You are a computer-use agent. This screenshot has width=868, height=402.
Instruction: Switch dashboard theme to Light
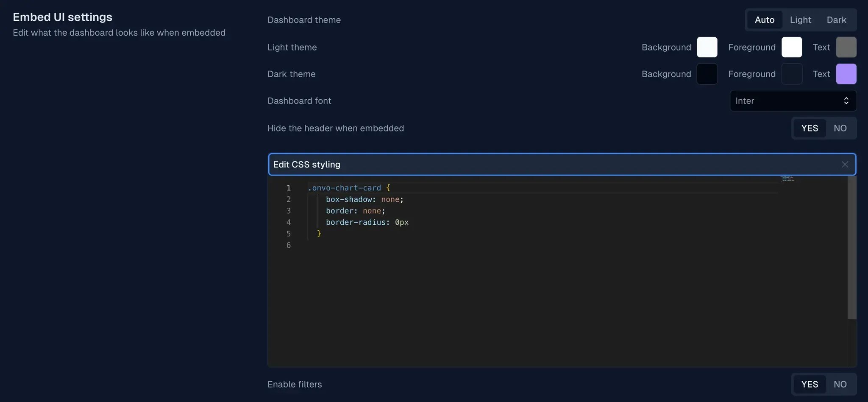(800, 20)
